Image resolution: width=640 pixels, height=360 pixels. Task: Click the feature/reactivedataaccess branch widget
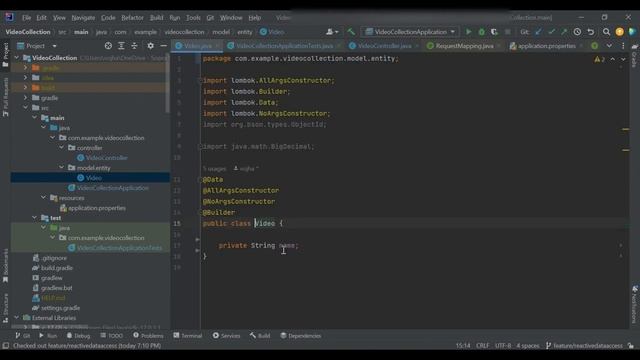[x=584, y=346]
